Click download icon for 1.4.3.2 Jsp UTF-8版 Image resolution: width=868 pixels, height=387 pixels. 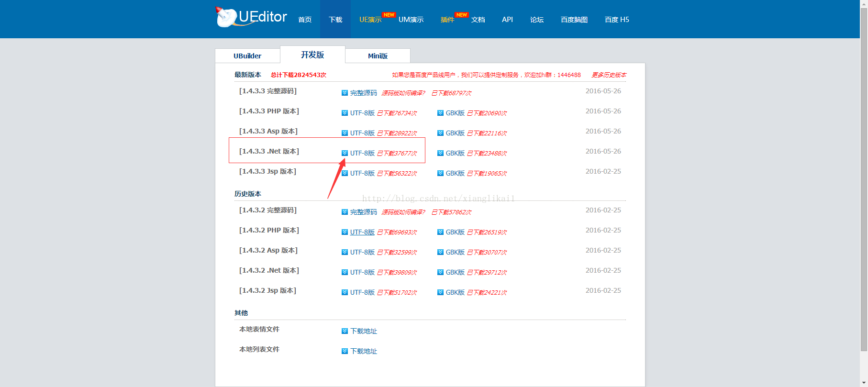[345, 292]
